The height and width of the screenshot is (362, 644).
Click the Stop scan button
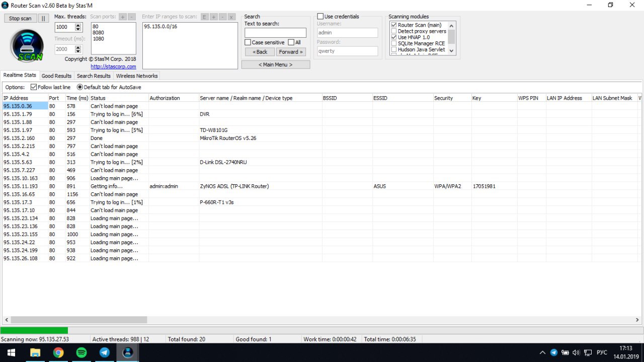[20, 18]
